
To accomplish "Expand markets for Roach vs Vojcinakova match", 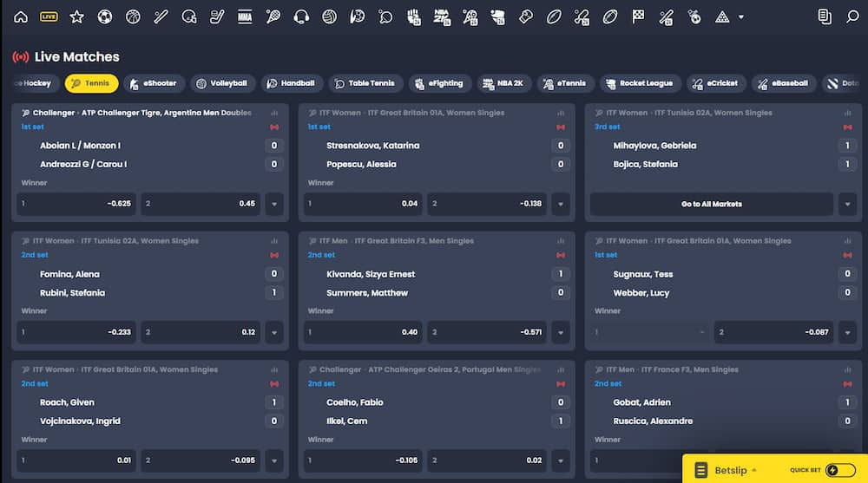I will coord(274,460).
